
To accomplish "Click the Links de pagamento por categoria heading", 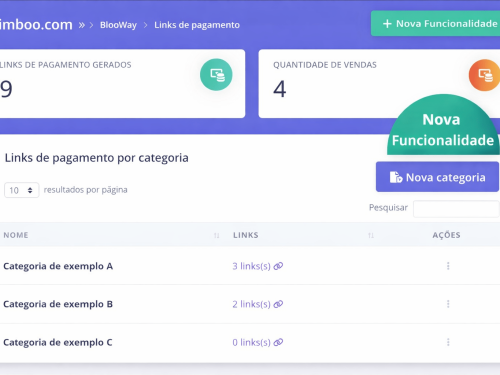I will (97, 158).
